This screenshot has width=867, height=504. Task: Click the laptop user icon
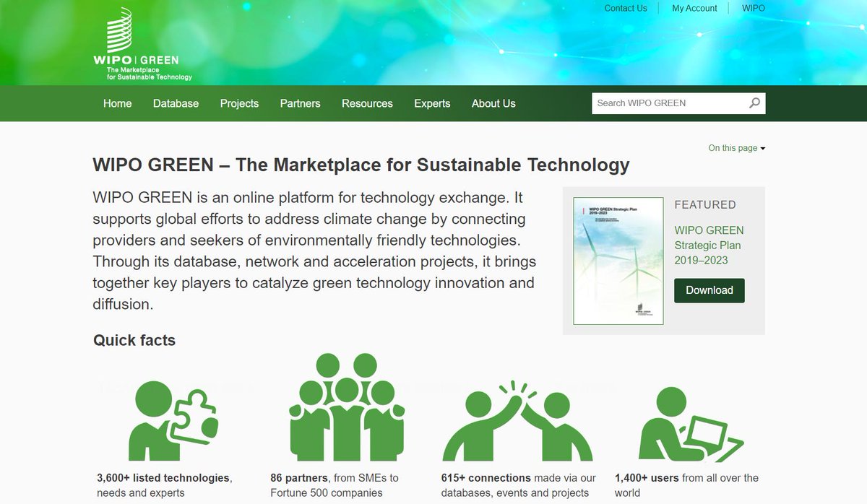point(691,424)
